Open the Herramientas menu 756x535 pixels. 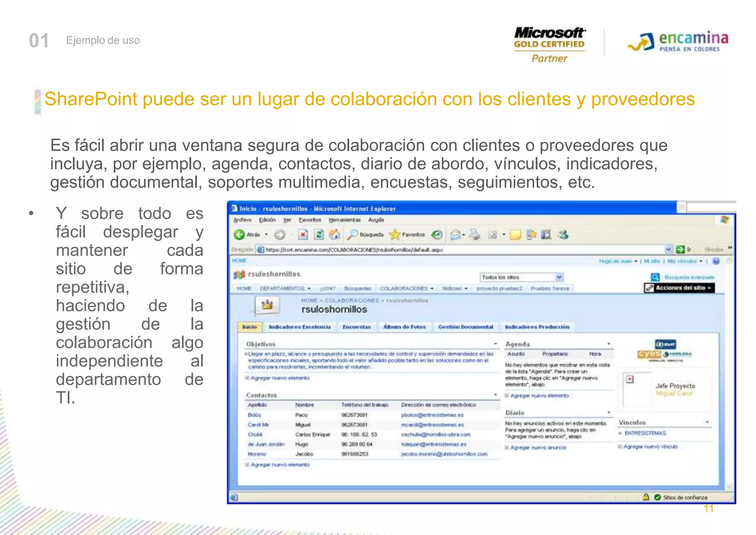(x=345, y=220)
